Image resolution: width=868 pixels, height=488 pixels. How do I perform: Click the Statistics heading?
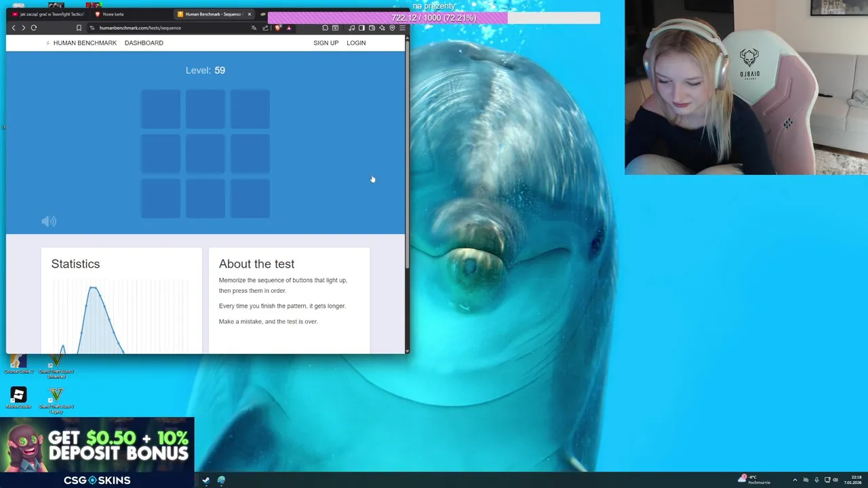tap(75, 264)
